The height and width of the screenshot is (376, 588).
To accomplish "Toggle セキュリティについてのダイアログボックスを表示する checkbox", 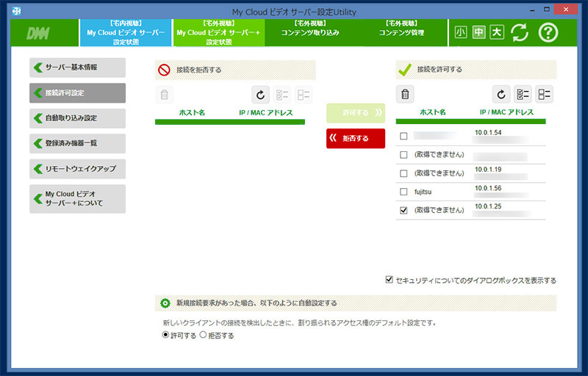I will [x=390, y=280].
